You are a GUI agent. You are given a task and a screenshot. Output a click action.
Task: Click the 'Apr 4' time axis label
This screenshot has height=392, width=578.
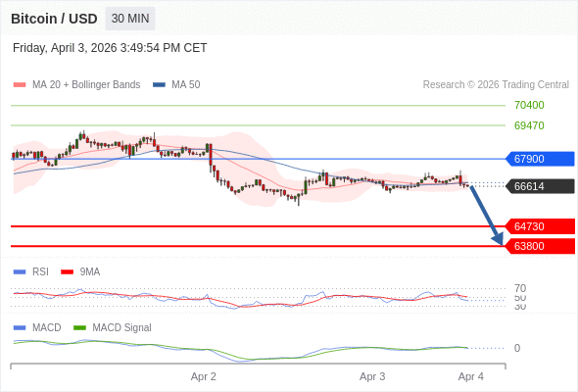coord(471,377)
